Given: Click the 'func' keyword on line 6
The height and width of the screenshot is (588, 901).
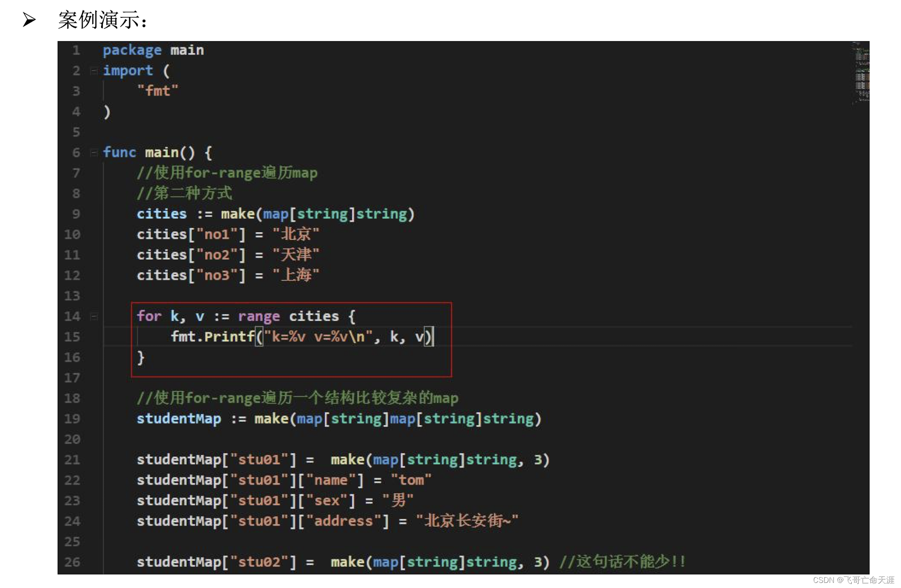Looking at the screenshot, I should tap(119, 152).
